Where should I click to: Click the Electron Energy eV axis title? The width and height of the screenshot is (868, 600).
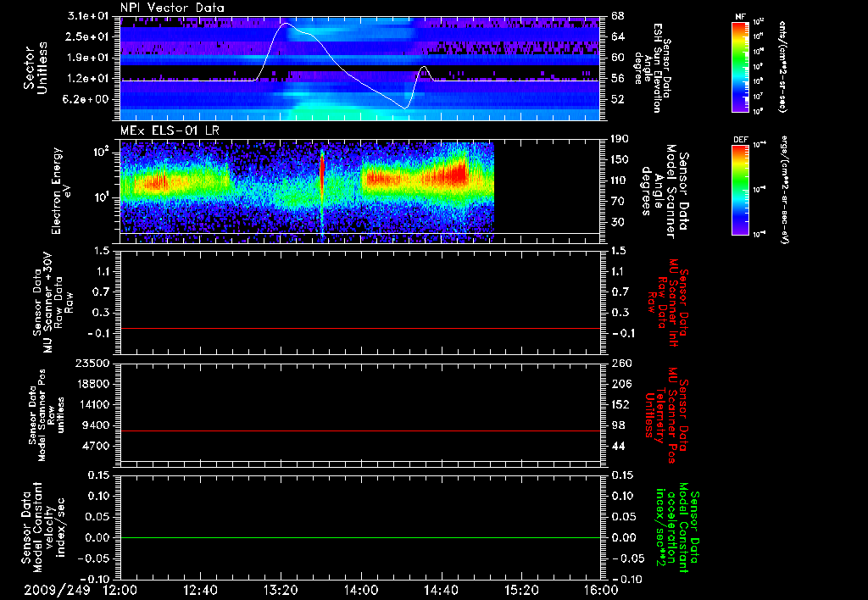(61, 191)
